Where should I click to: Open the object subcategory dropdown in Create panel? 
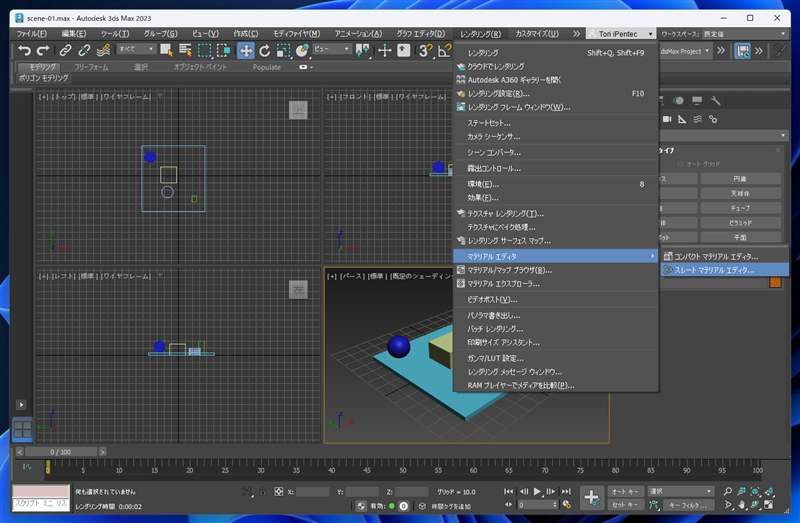click(x=724, y=135)
